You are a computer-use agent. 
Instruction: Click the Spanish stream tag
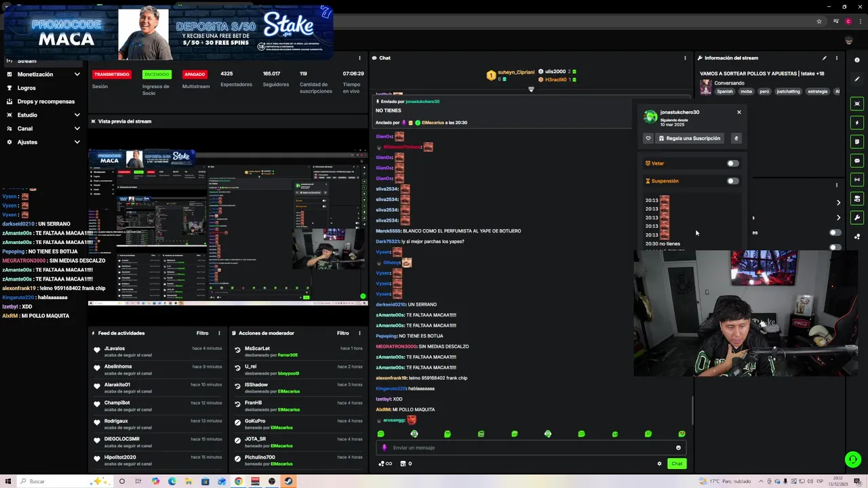click(725, 91)
